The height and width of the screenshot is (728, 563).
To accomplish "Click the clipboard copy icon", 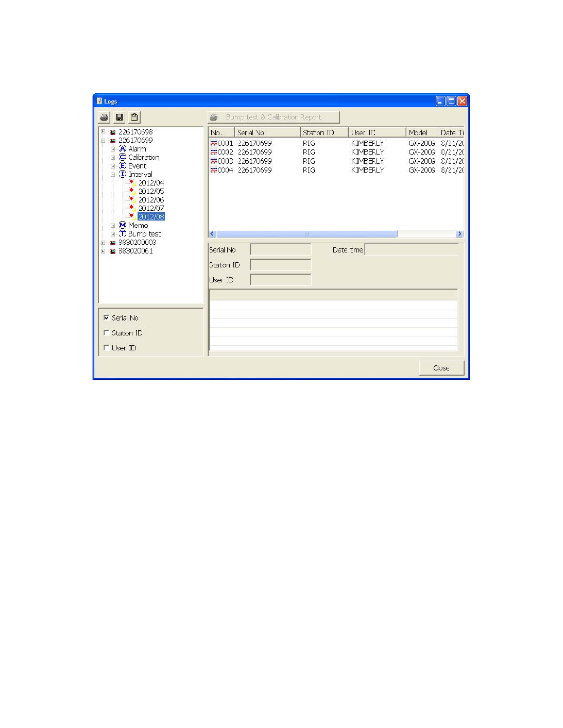I will (x=134, y=117).
